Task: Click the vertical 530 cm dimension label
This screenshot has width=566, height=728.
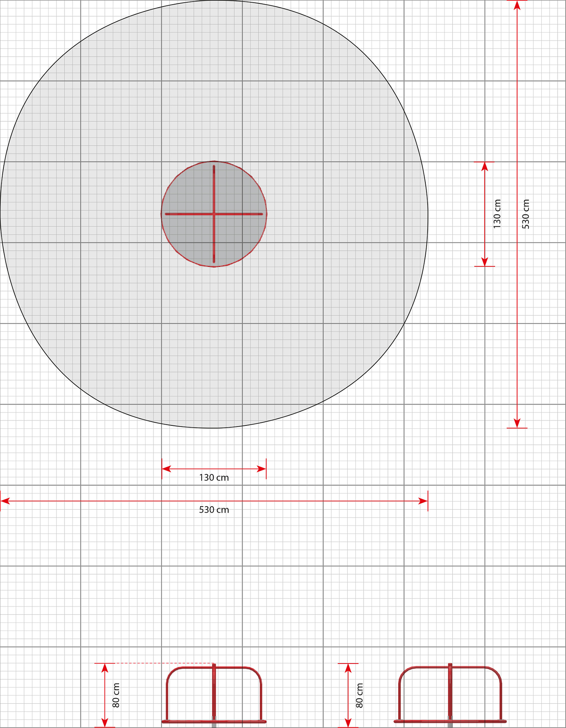Action: 525,214
